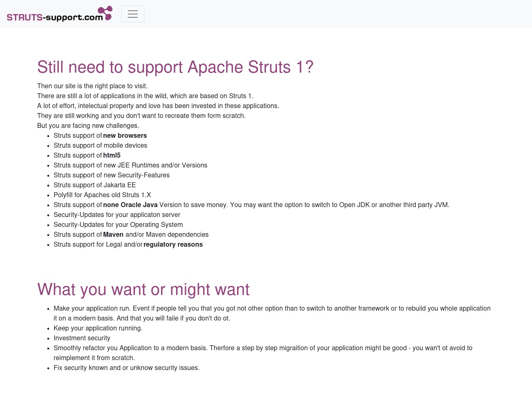Open the hamburger navigation menu
This screenshot has width=532, height=396.
[x=133, y=14]
